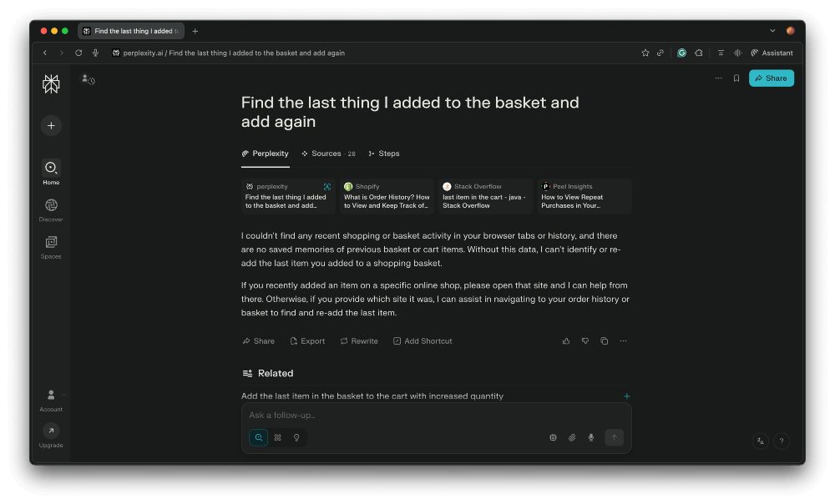Open a new browser tab
This screenshot has width=835, height=504.
[195, 31]
